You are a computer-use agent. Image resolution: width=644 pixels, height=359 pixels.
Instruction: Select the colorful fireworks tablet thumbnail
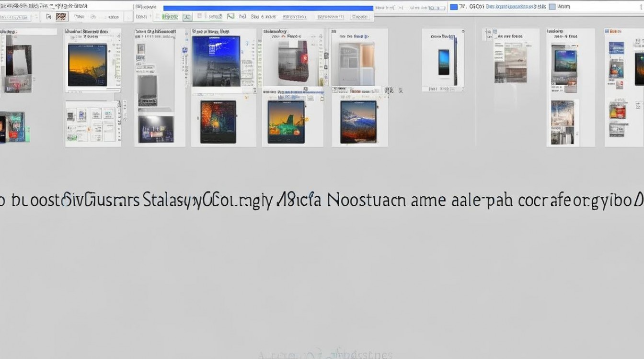click(x=218, y=122)
